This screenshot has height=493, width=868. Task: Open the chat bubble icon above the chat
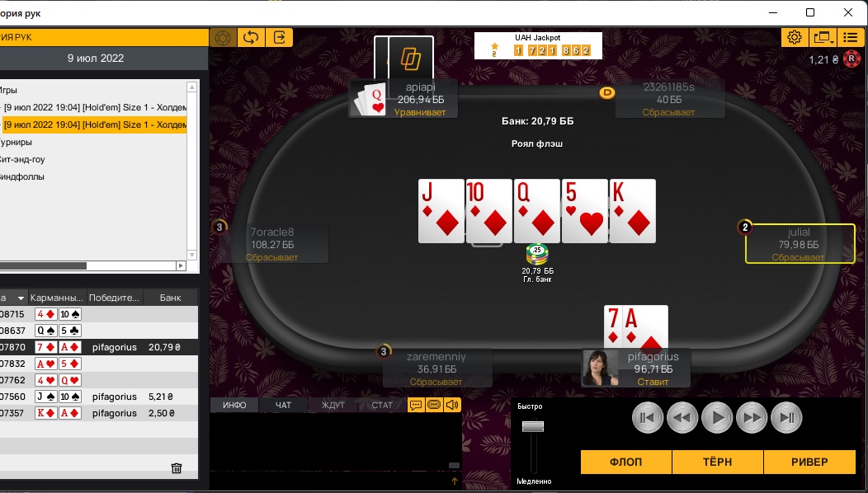416,405
